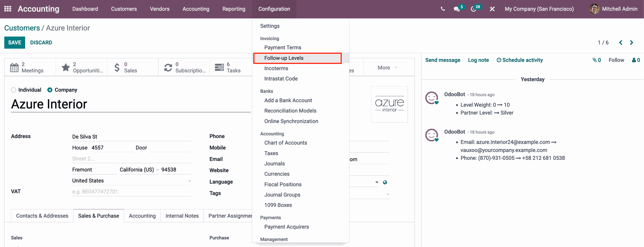
Task: Switch to Internal Notes tab
Action: point(182,216)
